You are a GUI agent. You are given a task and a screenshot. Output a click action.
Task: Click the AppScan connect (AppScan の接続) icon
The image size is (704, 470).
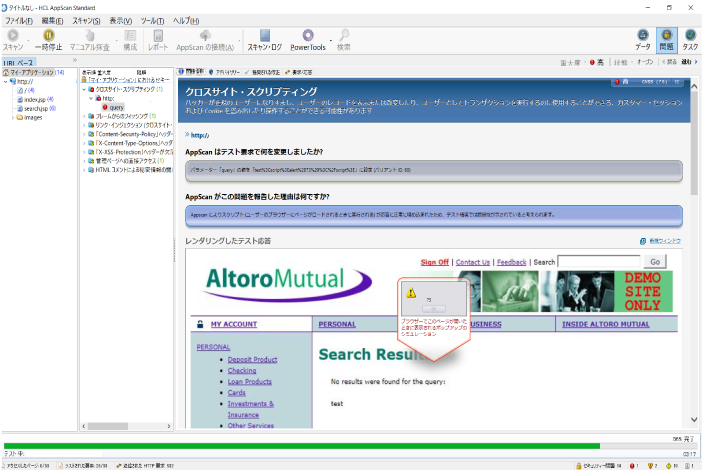click(205, 35)
